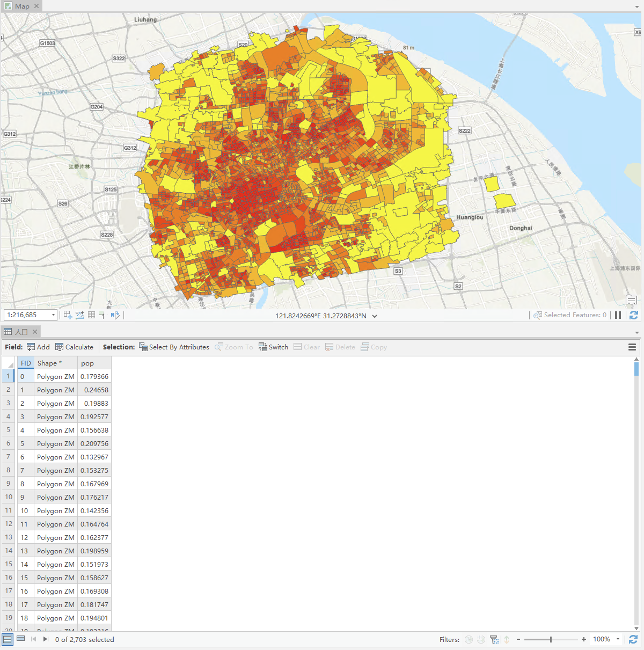Expand the coordinate display format chevron

375,316
